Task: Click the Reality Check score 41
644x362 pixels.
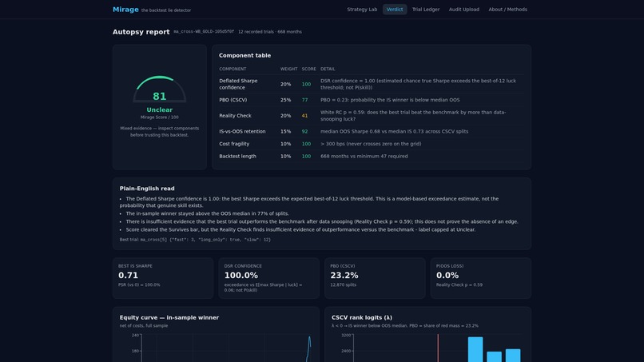Action: pyautogui.click(x=304, y=116)
